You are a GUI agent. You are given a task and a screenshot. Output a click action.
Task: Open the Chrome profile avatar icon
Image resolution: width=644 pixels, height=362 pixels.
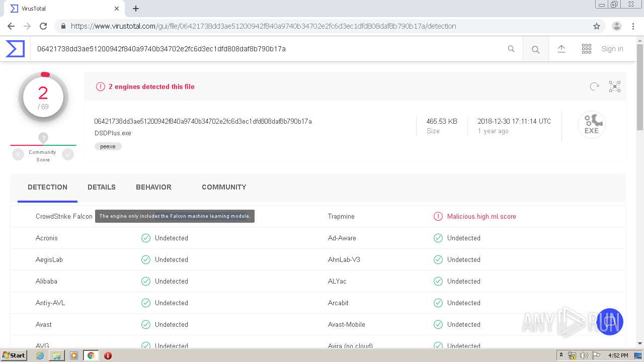pyautogui.click(x=617, y=26)
